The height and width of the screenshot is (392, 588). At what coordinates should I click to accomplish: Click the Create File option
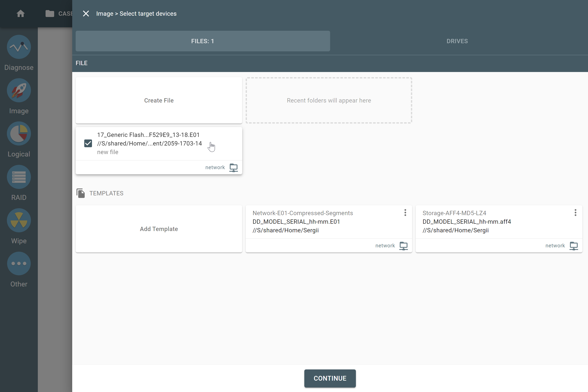point(159,100)
